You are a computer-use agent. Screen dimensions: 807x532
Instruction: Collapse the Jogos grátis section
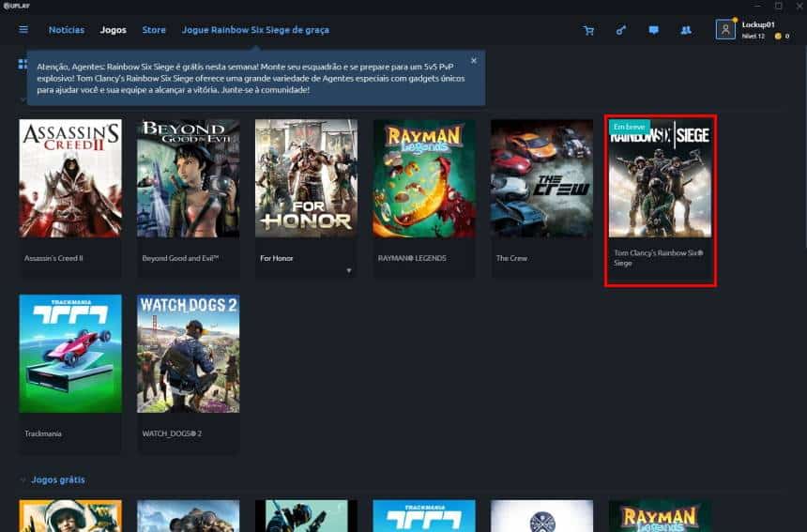coord(23,480)
